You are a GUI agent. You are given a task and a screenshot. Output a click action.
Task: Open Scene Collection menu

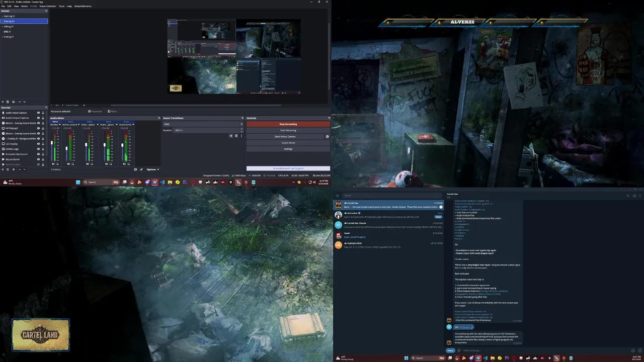[x=48, y=6]
